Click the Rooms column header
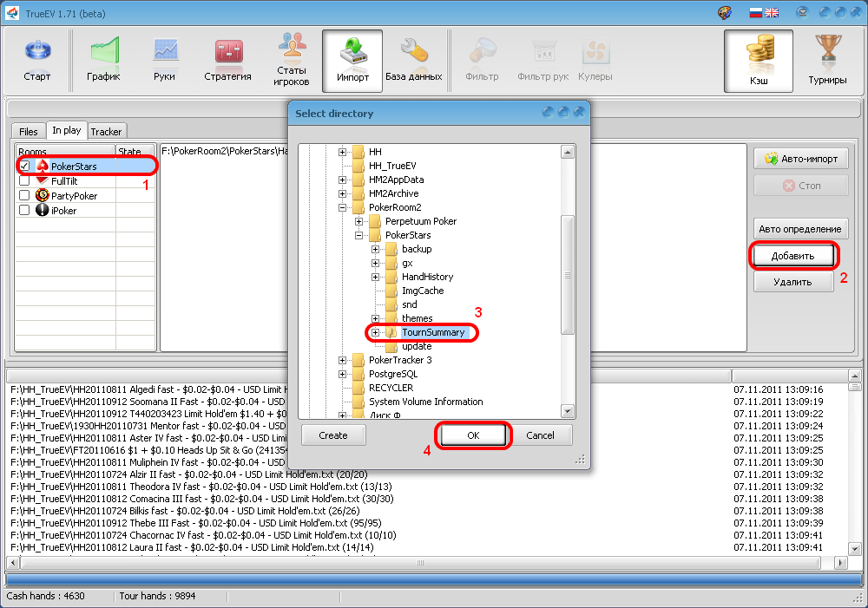The image size is (868, 608). tap(65, 151)
